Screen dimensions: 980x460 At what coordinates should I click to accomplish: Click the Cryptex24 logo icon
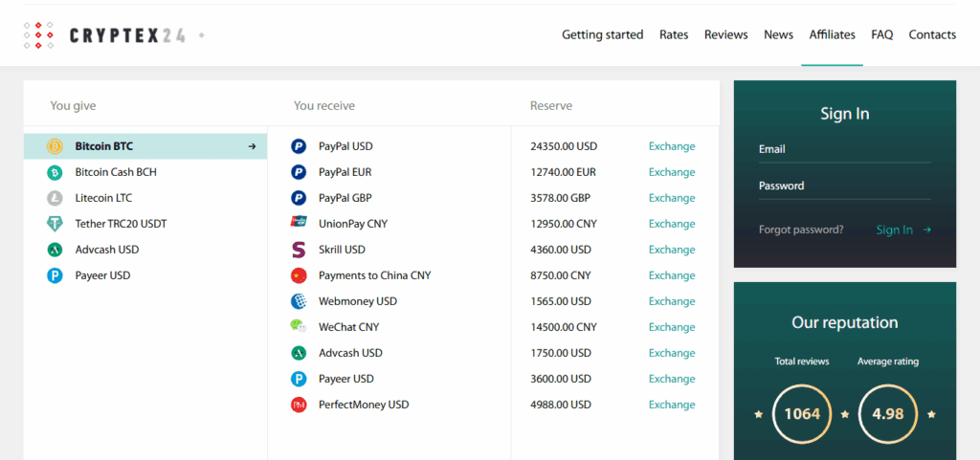pyautogui.click(x=38, y=35)
